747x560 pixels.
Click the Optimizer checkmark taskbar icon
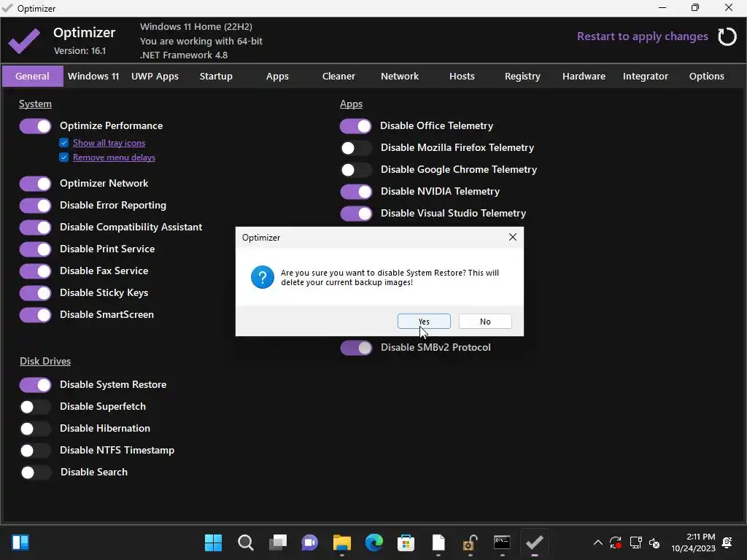tap(535, 542)
